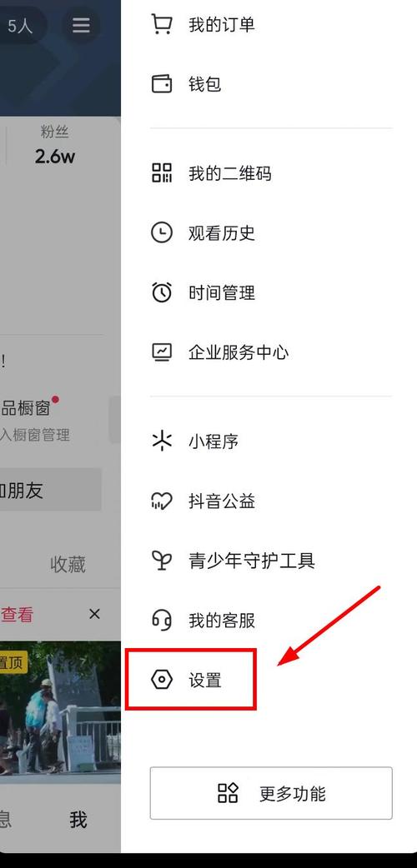Open the monitor icon for 企业服务中心
Screen dimensions: 417x868
[x=162, y=352]
